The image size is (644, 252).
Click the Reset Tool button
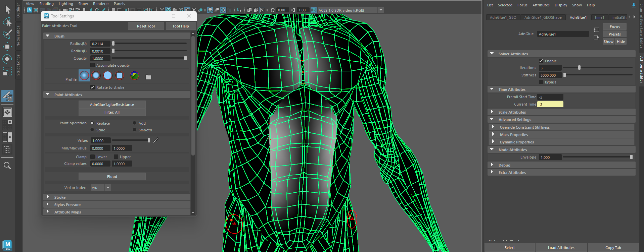pyautogui.click(x=146, y=26)
